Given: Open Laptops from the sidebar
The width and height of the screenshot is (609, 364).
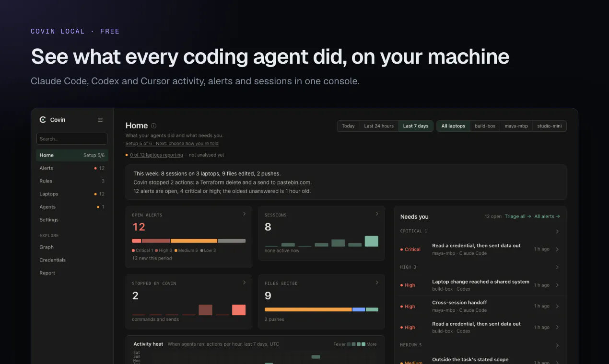Looking at the screenshot, I should (x=72, y=194).
